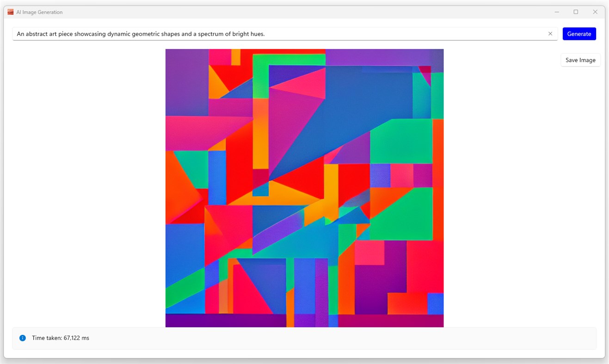This screenshot has width=609, height=364.
Task: Maximize the application window
Action: (576, 12)
